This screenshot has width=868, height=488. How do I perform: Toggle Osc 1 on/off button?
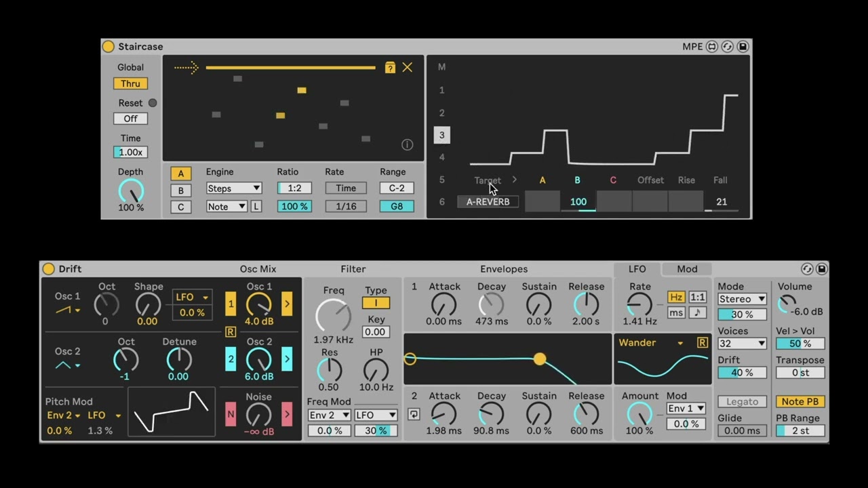231,304
